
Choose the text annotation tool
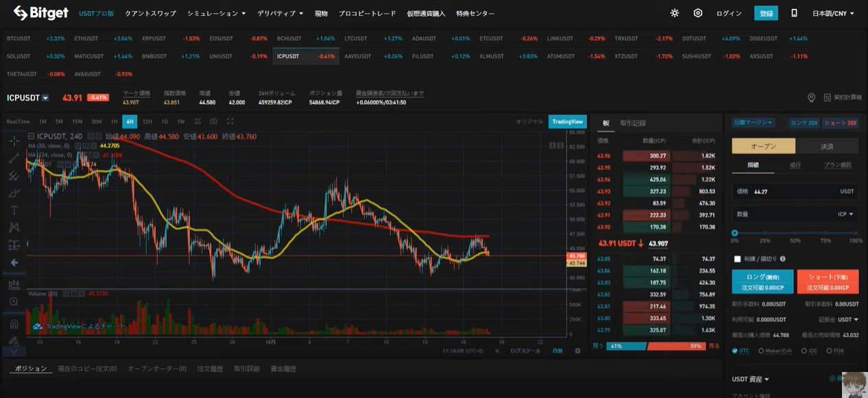pyautogui.click(x=14, y=210)
